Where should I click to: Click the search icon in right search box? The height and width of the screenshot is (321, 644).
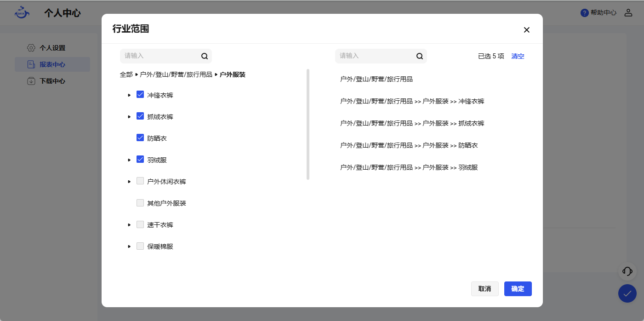[x=420, y=56]
